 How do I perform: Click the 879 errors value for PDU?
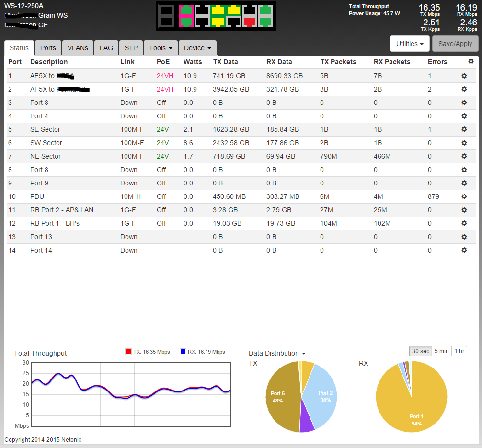[434, 196]
